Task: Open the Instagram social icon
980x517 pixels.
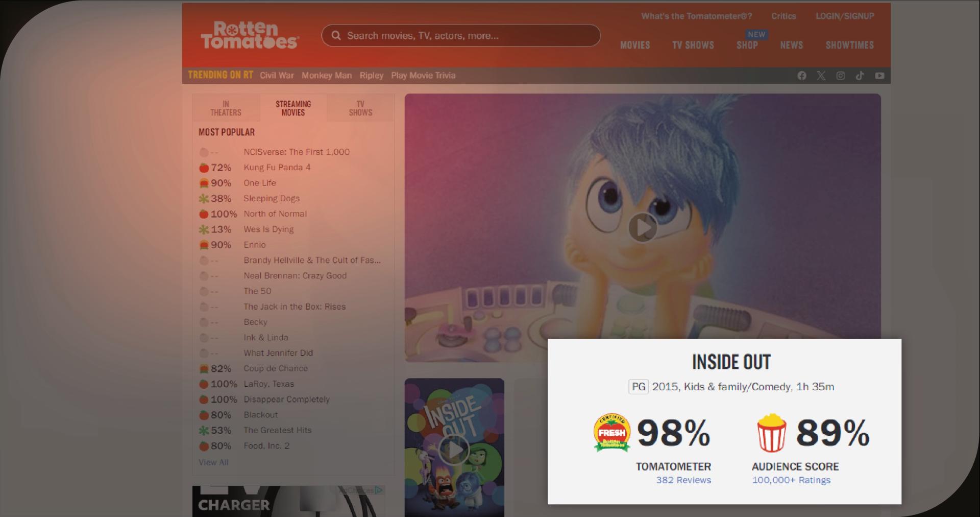Action: pyautogui.click(x=840, y=76)
